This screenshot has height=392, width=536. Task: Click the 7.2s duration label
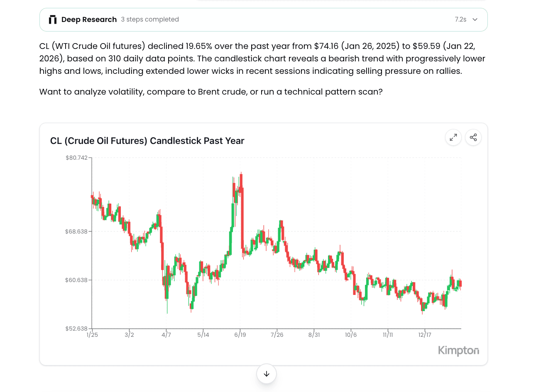[x=460, y=19]
